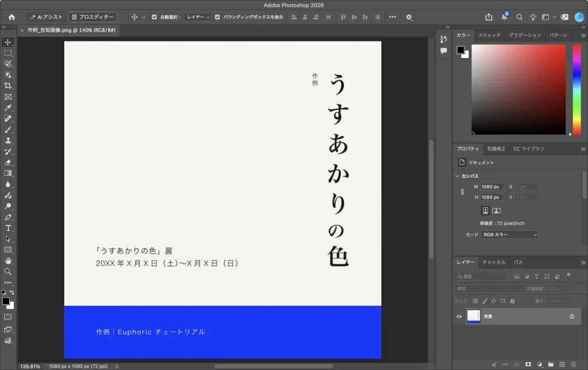Screen dimensions: 588x370
Task: Open the layer fx styles menu
Action: coord(517,364)
